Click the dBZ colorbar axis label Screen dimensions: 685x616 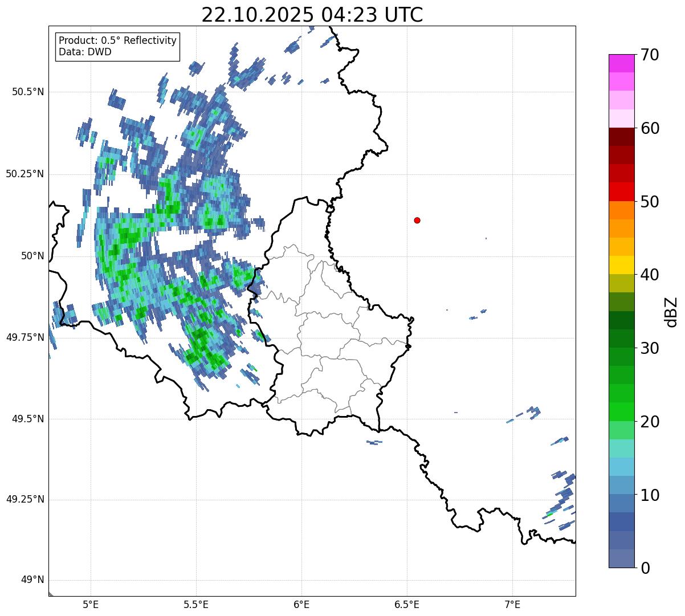pos(671,312)
